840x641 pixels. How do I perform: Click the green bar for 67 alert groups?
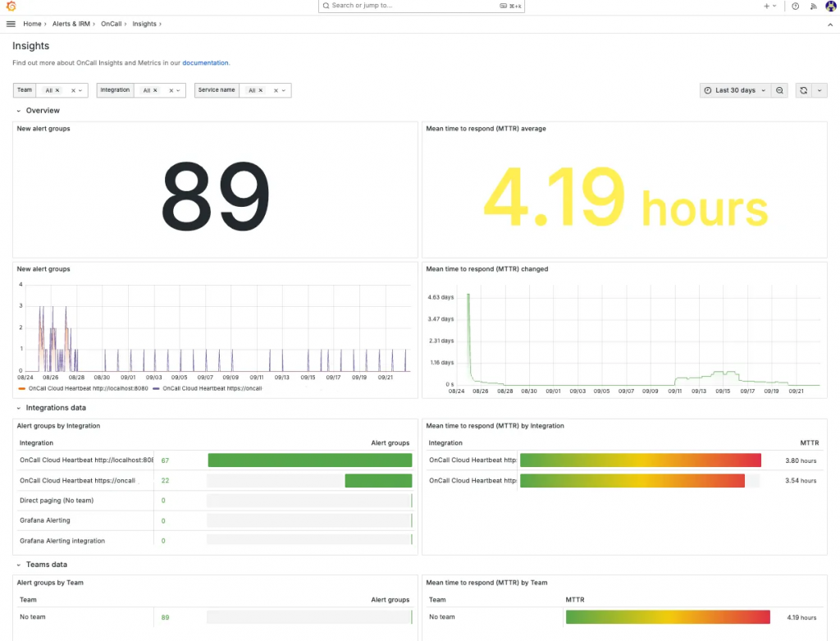(x=310, y=460)
